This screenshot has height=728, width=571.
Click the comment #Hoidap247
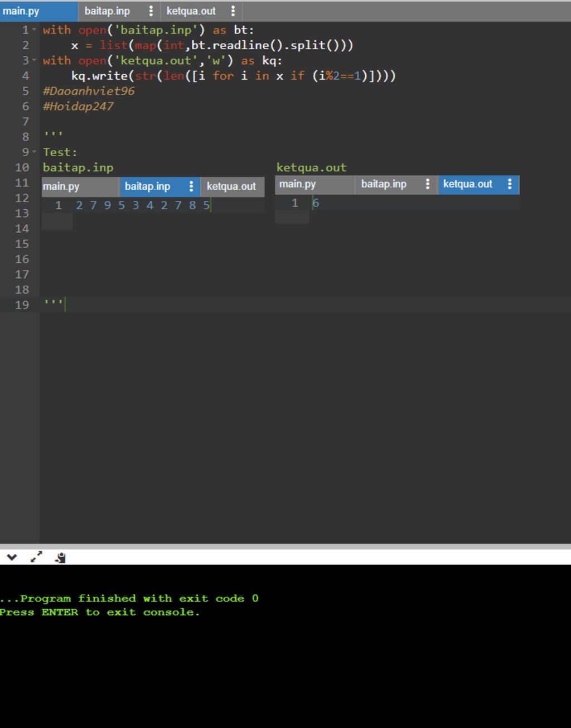pos(78,106)
